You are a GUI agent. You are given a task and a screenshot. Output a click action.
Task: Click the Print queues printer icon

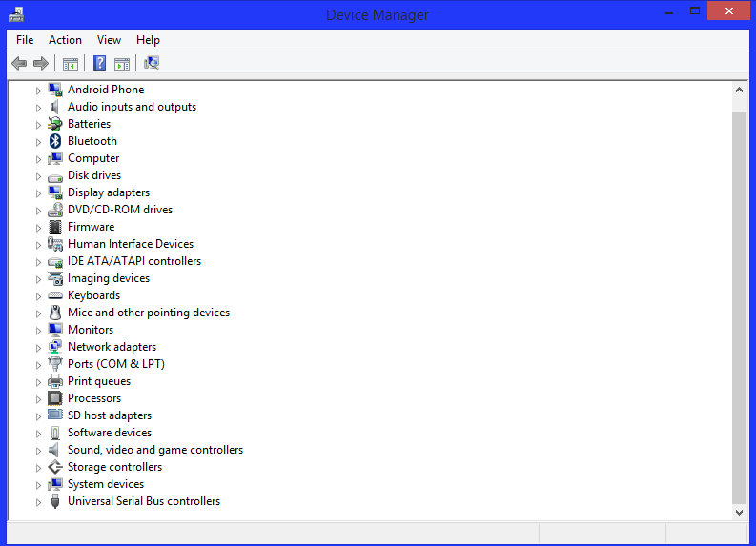point(55,381)
